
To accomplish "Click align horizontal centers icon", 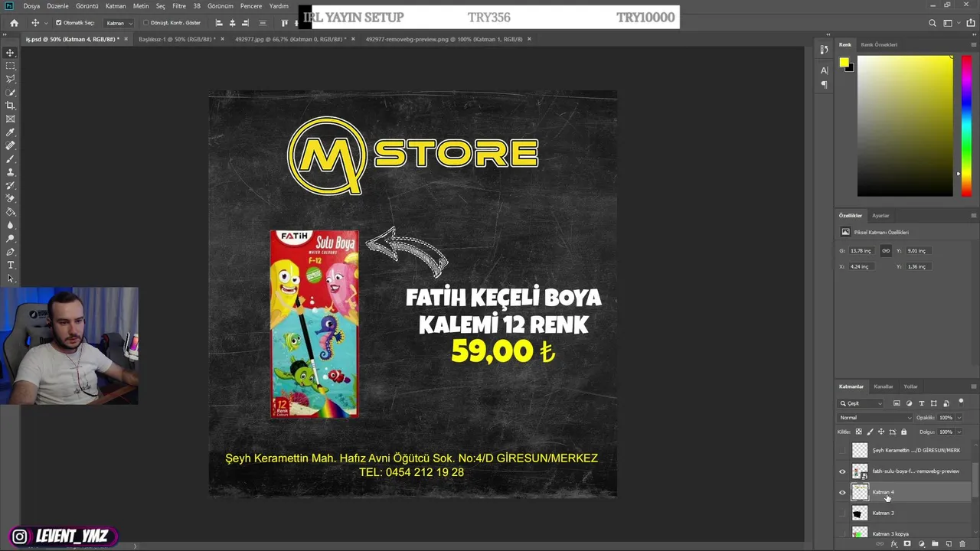I will point(233,23).
